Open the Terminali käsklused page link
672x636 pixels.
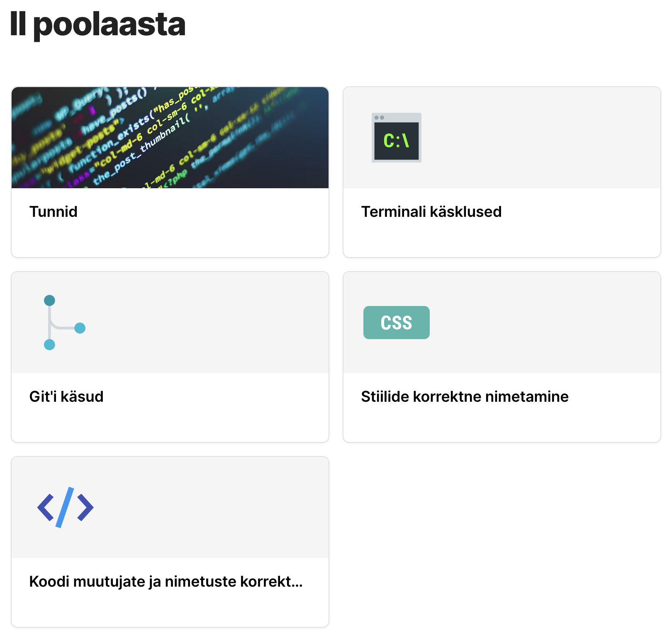click(431, 212)
